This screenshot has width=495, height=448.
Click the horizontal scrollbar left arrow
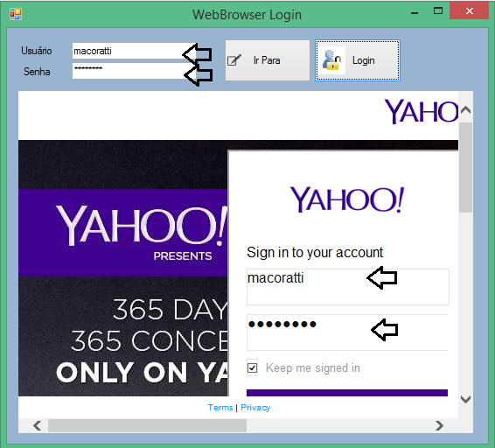pyautogui.click(x=38, y=425)
